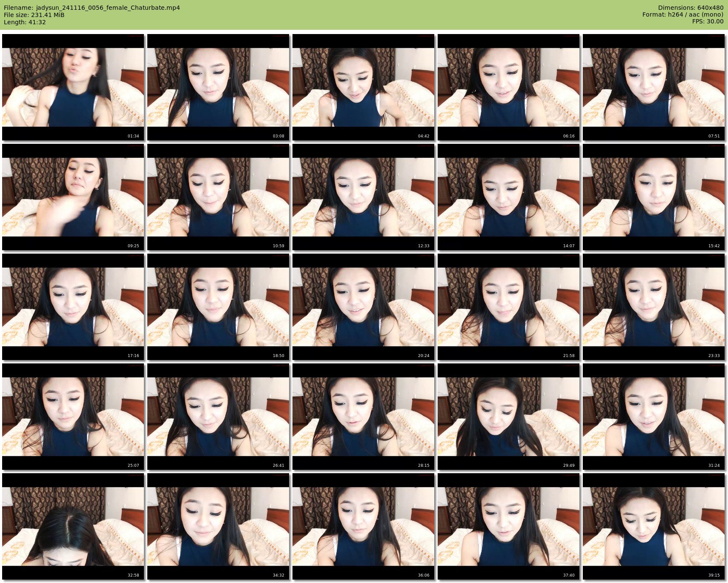Click the Filename line in the header
The image size is (728, 583).
click(x=92, y=8)
